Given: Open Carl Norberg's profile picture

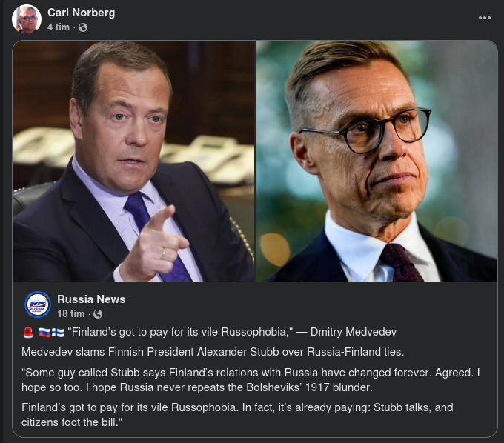Looking at the screenshot, I should (27, 19).
